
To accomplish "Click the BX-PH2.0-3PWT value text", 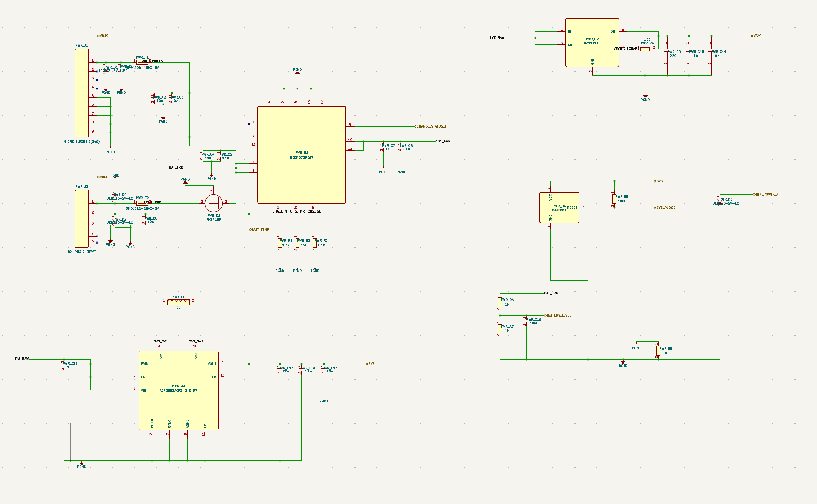I will click(x=82, y=252).
